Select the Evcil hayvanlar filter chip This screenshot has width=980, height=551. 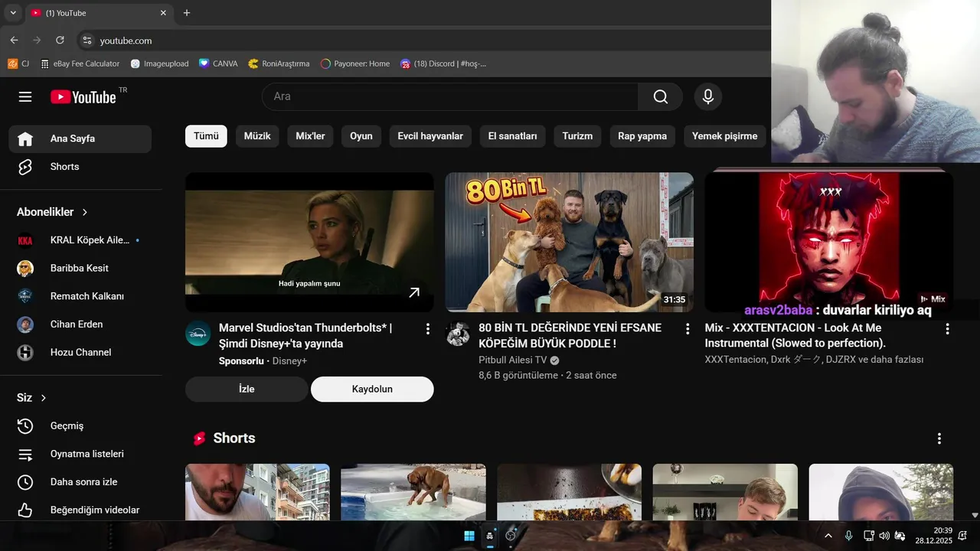pyautogui.click(x=430, y=136)
